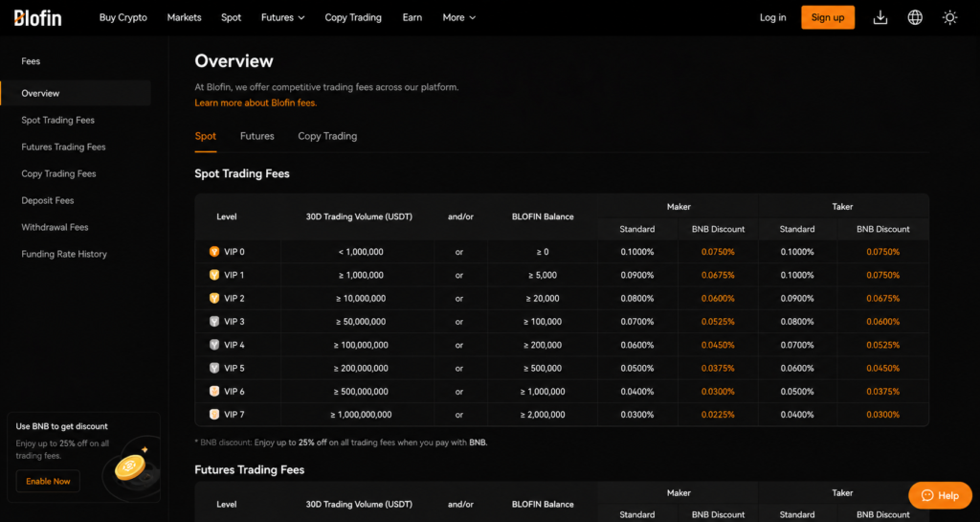Click the VIP 7 badge icon
The width and height of the screenshot is (980, 522).
coord(214,415)
